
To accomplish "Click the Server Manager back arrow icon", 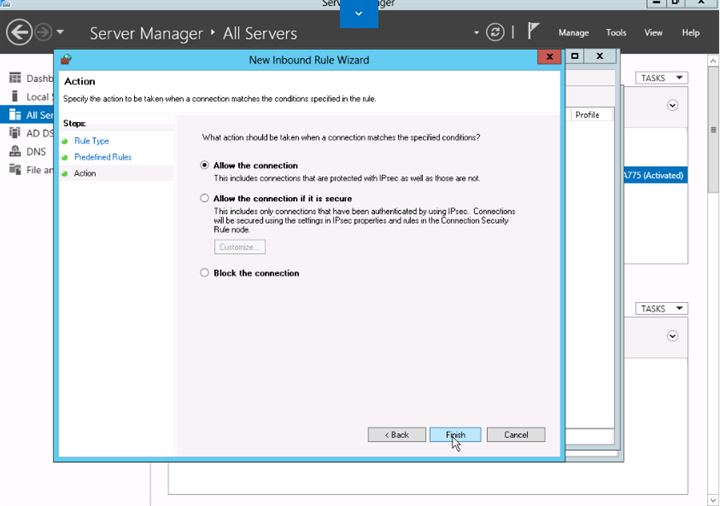I will [19, 33].
